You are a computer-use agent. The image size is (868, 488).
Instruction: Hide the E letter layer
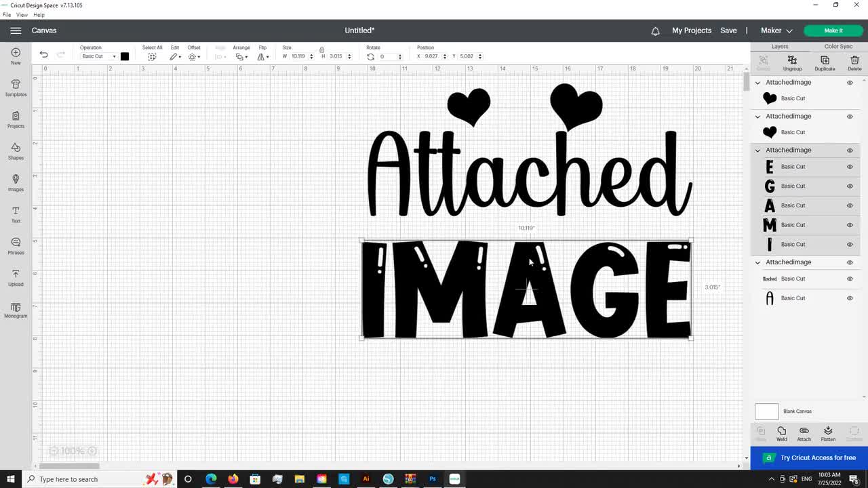[850, 167]
